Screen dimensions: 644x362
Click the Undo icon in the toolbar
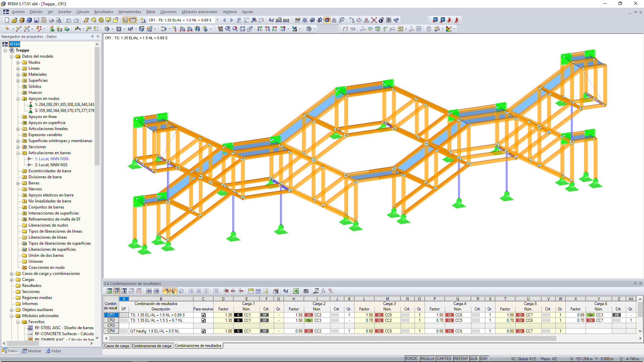pyautogui.click(x=68, y=20)
